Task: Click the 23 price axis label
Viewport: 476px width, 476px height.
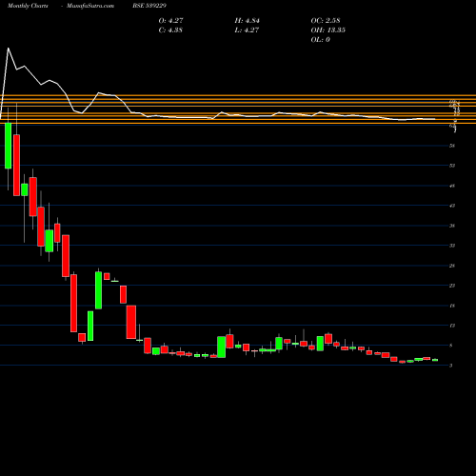Action: 452,286
